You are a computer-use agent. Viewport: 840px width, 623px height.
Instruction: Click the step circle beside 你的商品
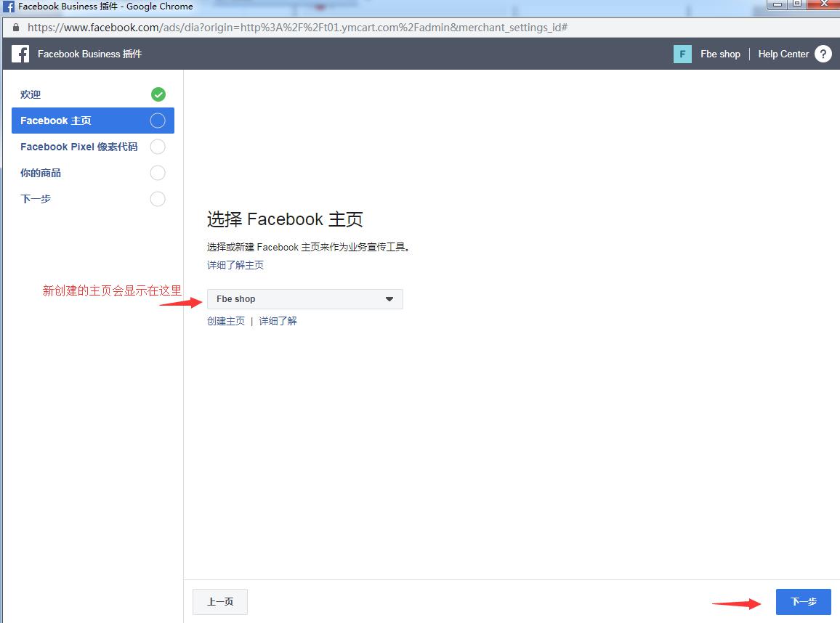158,173
